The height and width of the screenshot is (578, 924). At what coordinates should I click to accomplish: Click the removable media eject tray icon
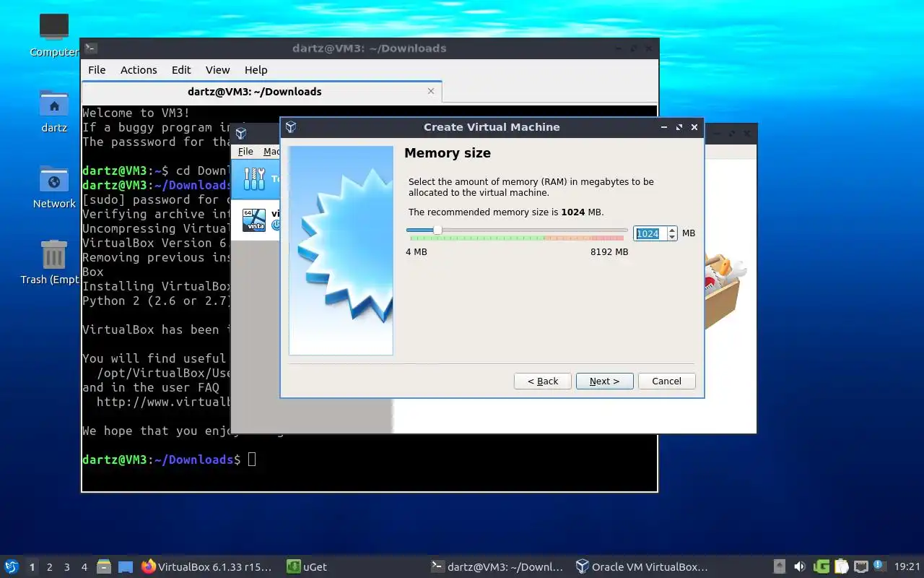tap(780, 567)
